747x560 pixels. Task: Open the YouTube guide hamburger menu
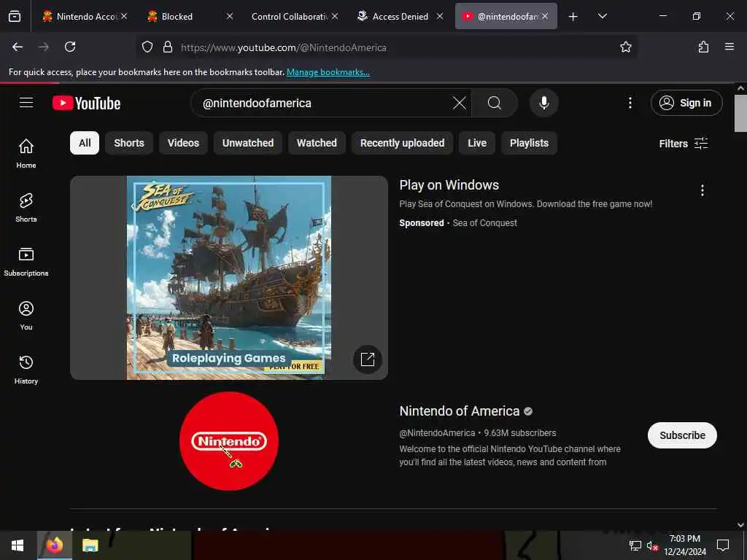[26, 102]
